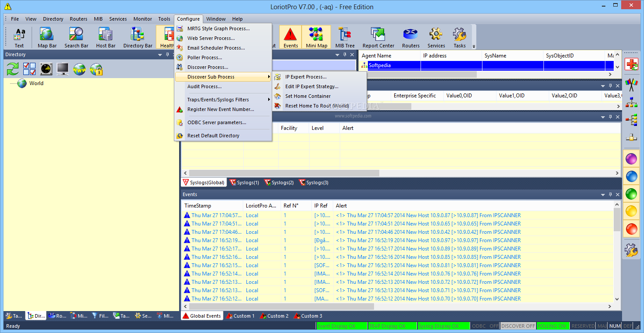
Task: Click the WWW globe with padlock icon
Action: [x=96, y=69]
